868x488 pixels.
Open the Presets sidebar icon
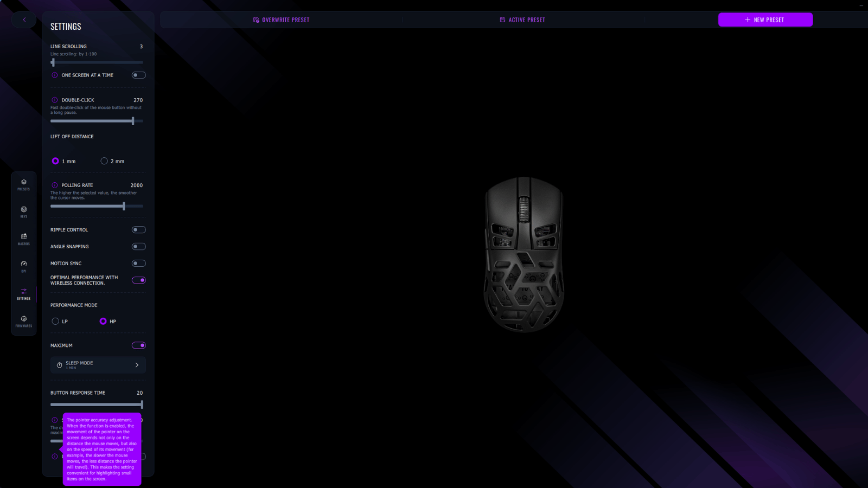coord(24,184)
